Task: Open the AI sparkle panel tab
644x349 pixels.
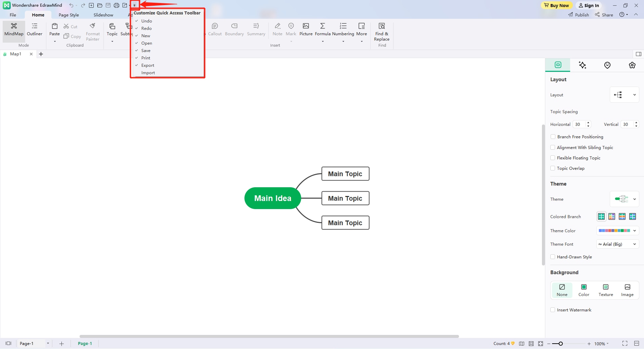Action: tap(583, 65)
